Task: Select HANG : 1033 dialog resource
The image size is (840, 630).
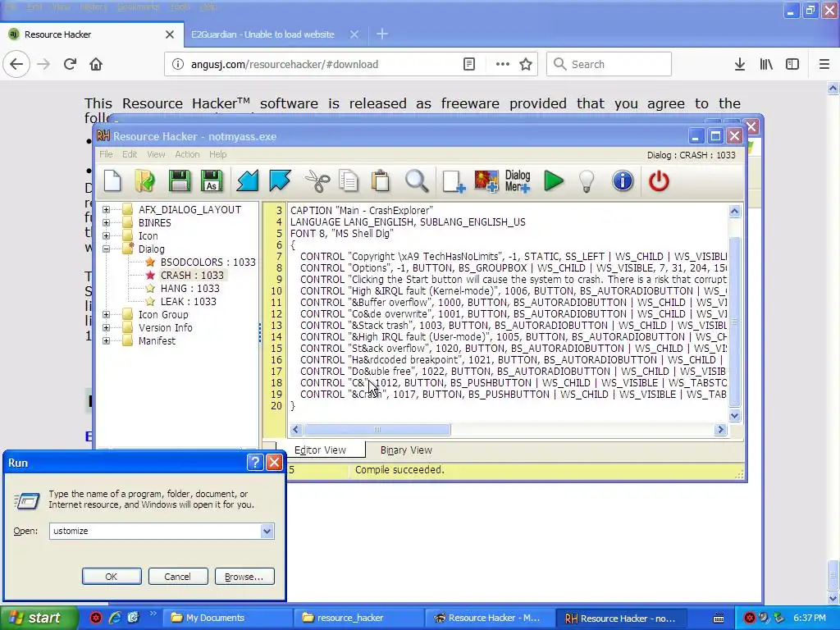Action: tap(189, 288)
